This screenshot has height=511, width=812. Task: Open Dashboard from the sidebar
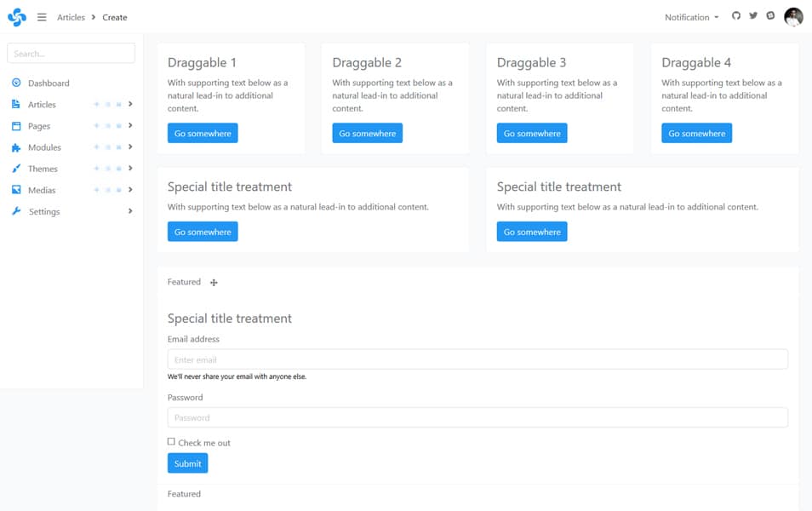tap(48, 83)
